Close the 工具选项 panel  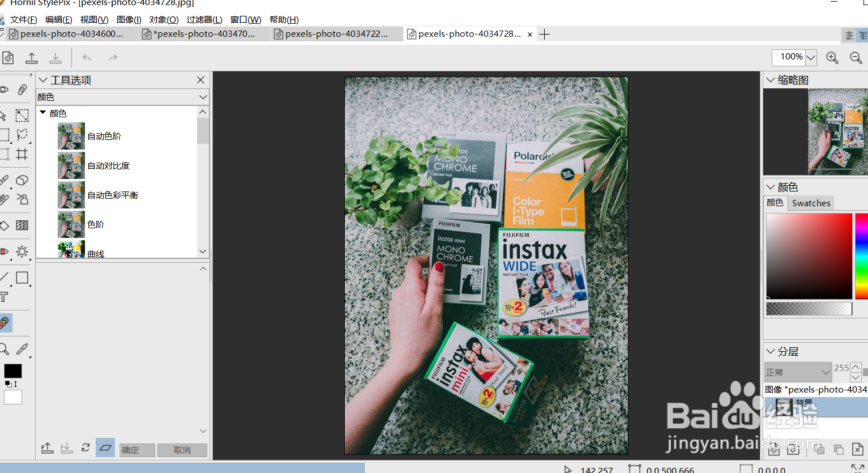coord(200,80)
